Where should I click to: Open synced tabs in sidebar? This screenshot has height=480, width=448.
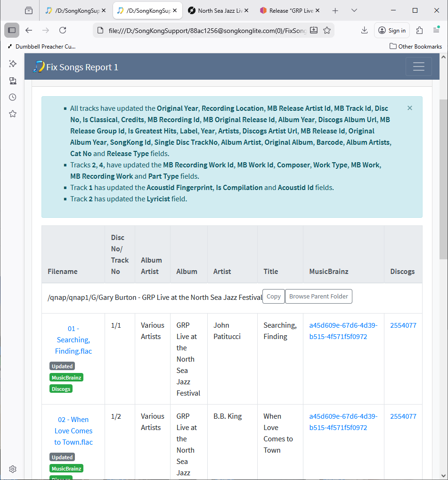(x=13, y=81)
